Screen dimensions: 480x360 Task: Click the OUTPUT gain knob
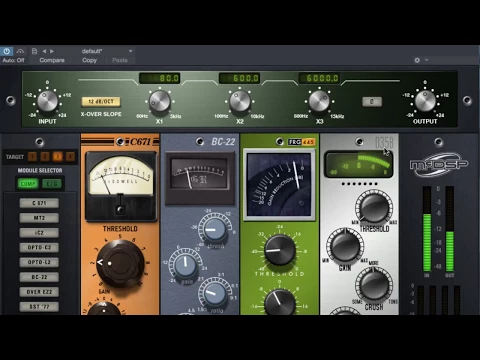click(x=425, y=101)
